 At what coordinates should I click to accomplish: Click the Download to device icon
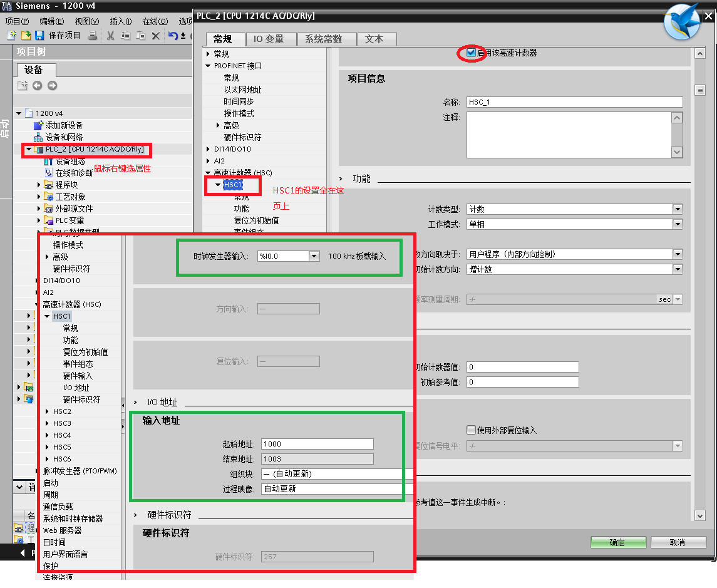(x=183, y=35)
